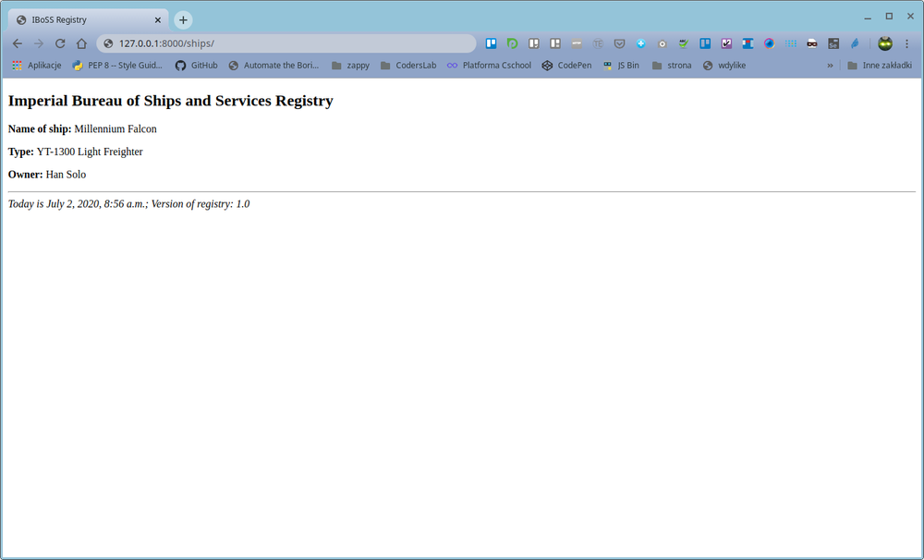Open the browser home page

[x=81, y=43]
